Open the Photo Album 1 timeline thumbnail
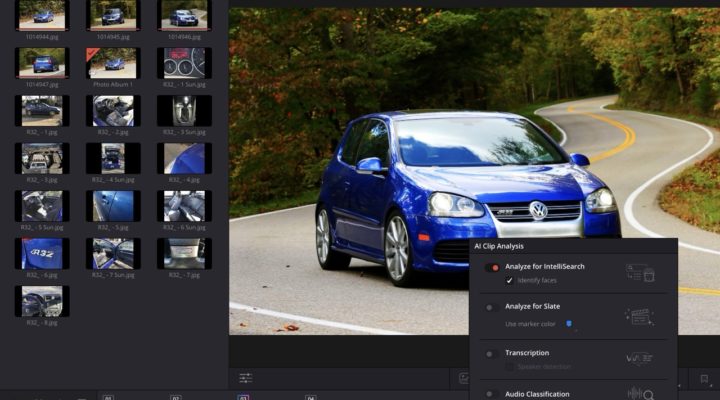720x400 pixels. coord(113,63)
